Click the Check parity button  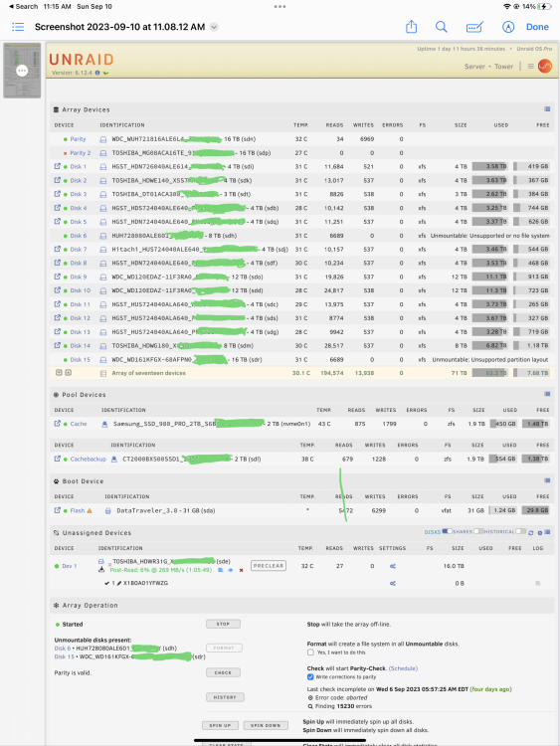pyautogui.click(x=223, y=672)
